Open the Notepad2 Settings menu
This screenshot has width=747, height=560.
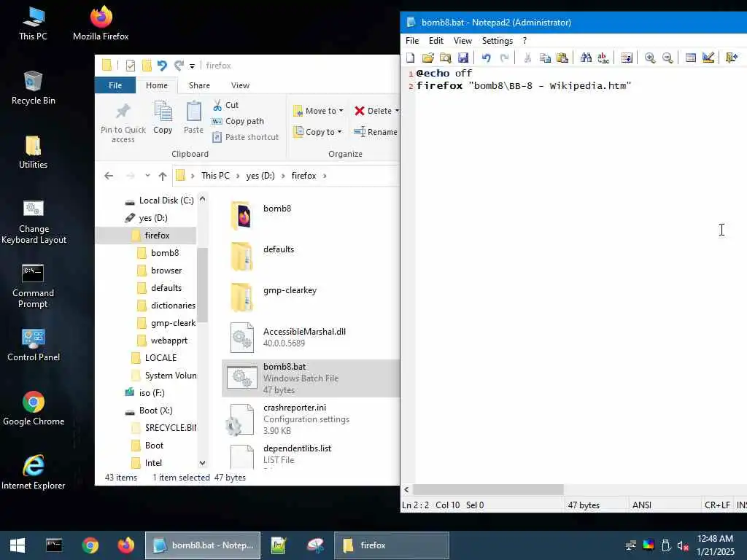(x=498, y=41)
